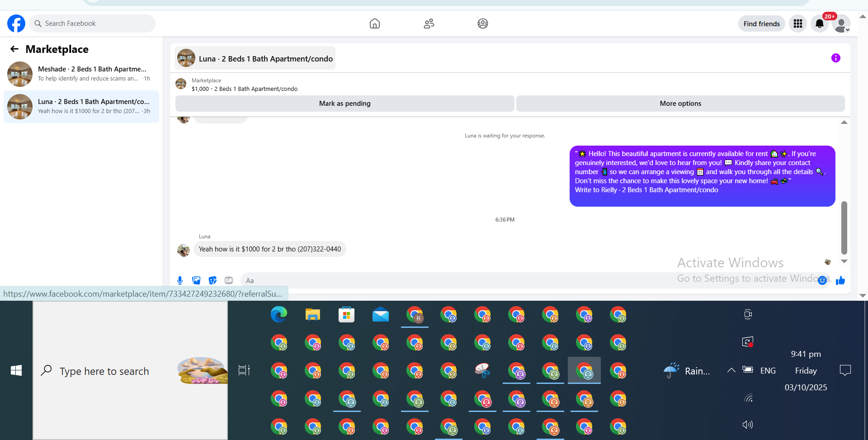868x440 pixels.
Task: Go back using the Marketplace arrow
Action: 14,49
